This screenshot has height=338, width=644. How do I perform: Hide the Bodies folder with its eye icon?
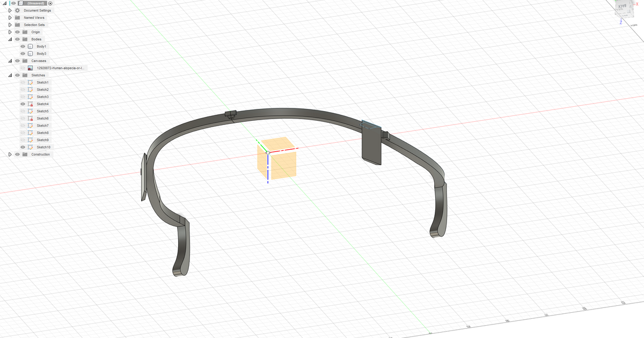tap(17, 39)
